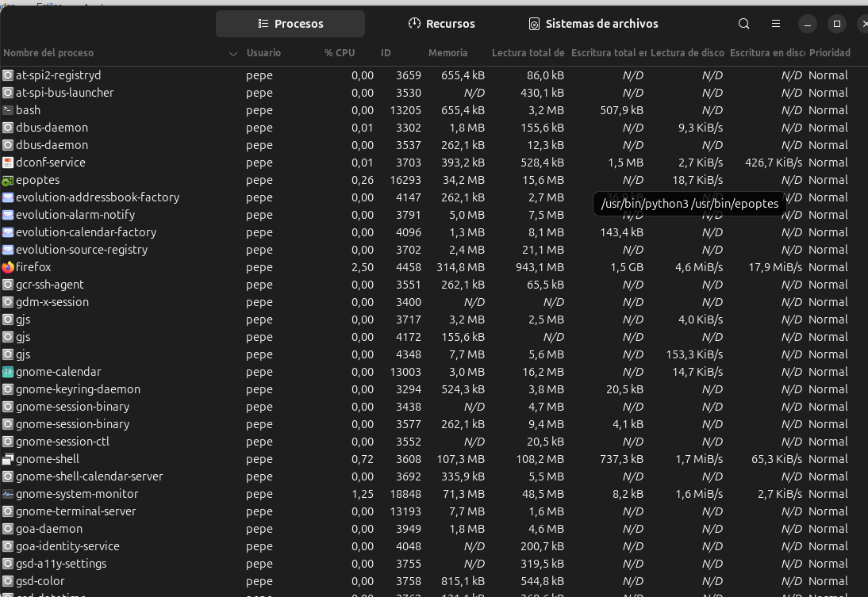Image resolution: width=868 pixels, height=597 pixels.
Task: Maximize the System Monitor window
Action: (x=836, y=24)
